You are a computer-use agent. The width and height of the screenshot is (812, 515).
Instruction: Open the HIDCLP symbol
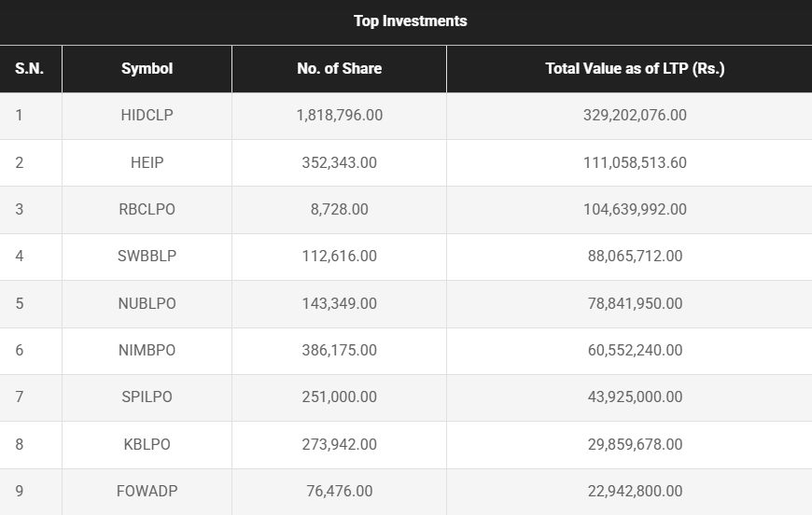click(x=147, y=115)
